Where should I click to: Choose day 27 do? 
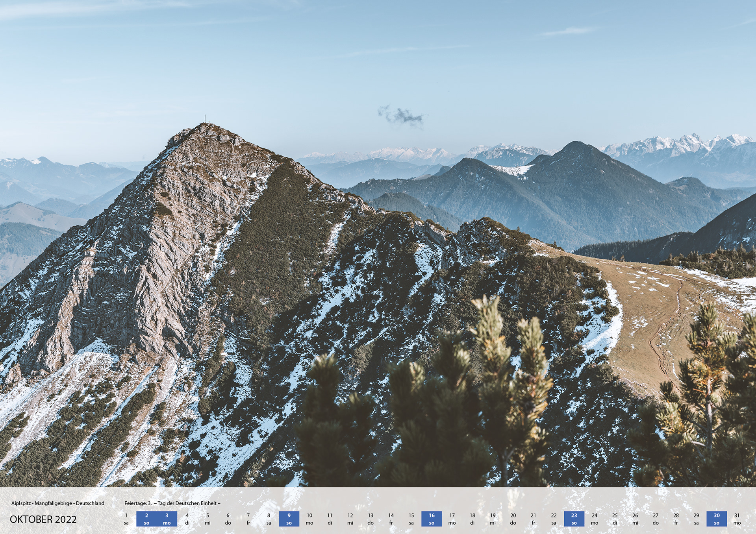(656, 519)
